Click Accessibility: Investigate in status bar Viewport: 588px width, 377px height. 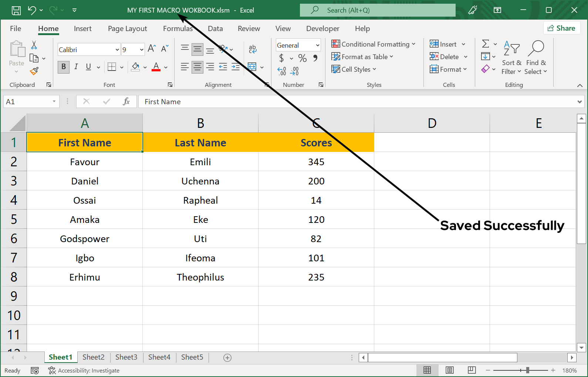click(84, 371)
